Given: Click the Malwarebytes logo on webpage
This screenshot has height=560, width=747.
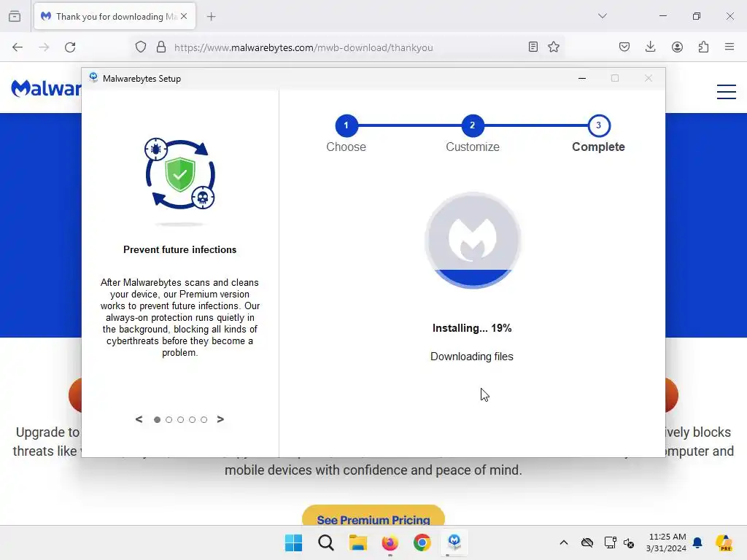Looking at the screenshot, I should pos(46,88).
